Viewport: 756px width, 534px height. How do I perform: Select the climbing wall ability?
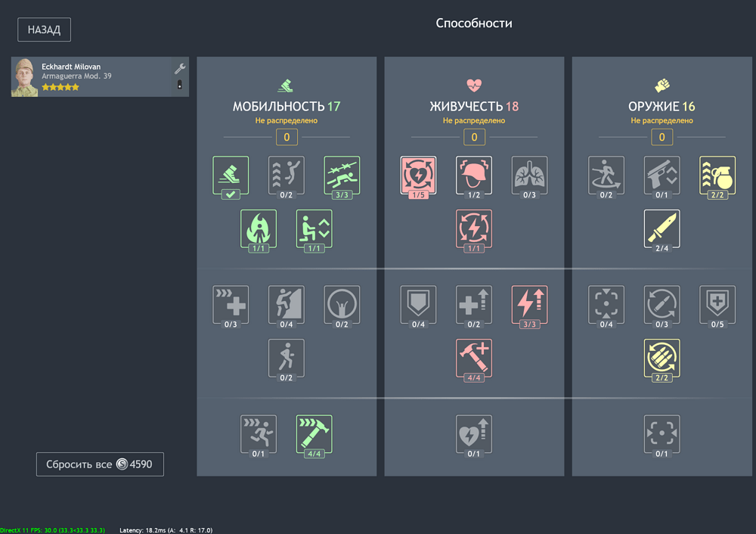(287, 304)
